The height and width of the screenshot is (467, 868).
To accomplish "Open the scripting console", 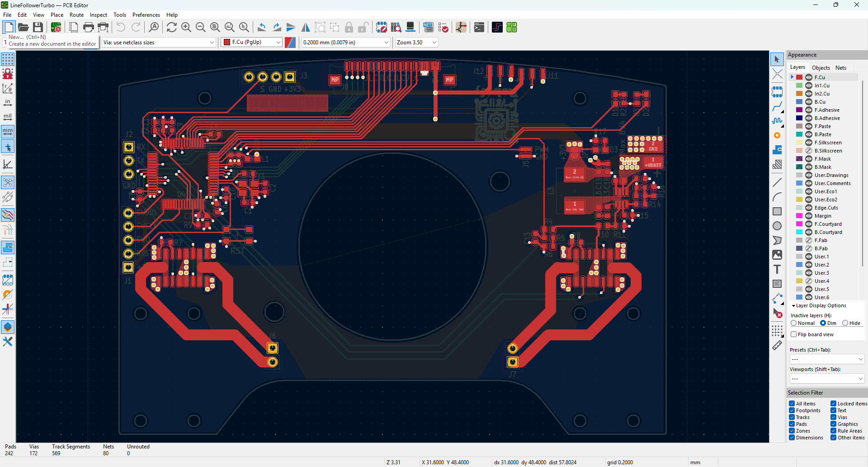I will point(479,28).
